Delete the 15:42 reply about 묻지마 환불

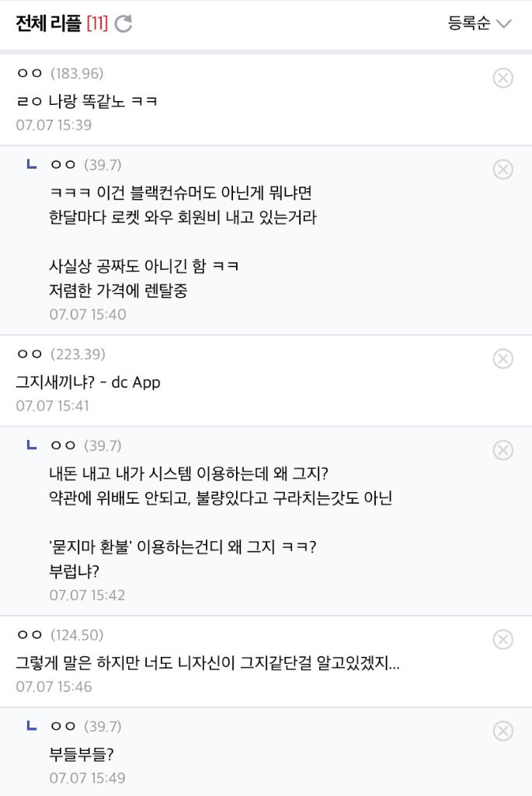(x=502, y=450)
